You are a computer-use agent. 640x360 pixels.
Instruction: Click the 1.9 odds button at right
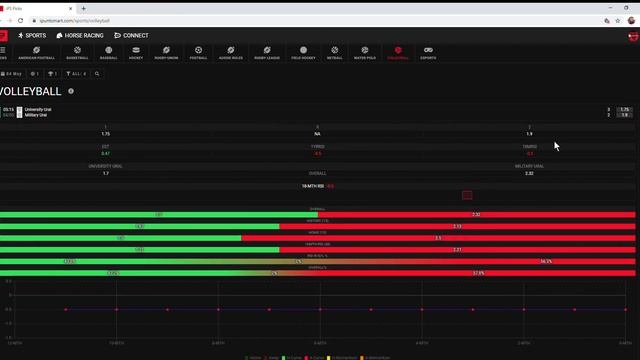[624, 115]
